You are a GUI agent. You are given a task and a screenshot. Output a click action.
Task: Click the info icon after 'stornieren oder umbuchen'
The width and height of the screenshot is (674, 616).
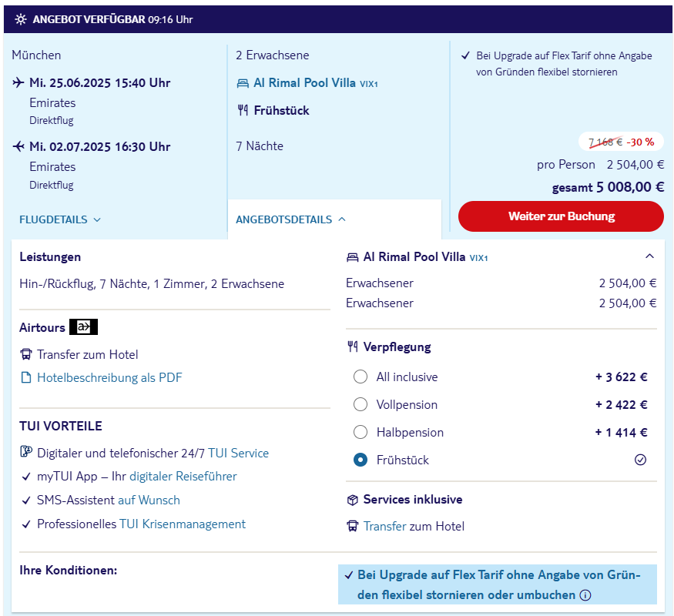[x=585, y=595]
